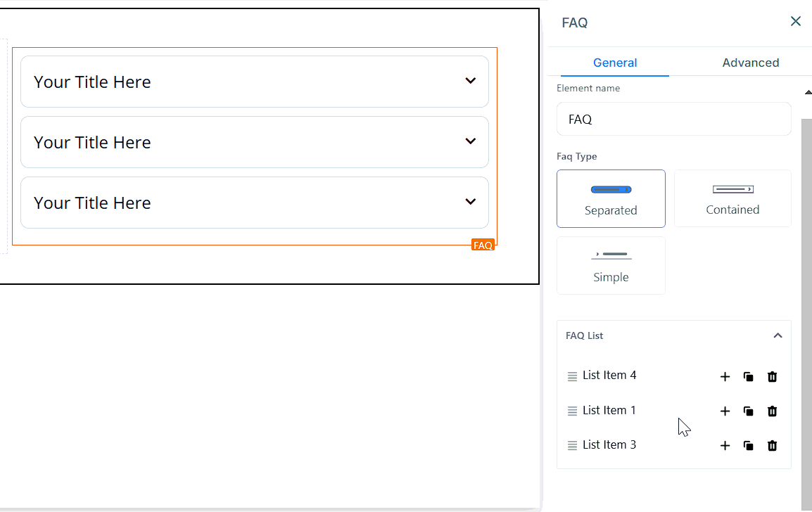This screenshot has width=812, height=512.
Task: Click the drag handle of List Item 4
Action: point(572,376)
